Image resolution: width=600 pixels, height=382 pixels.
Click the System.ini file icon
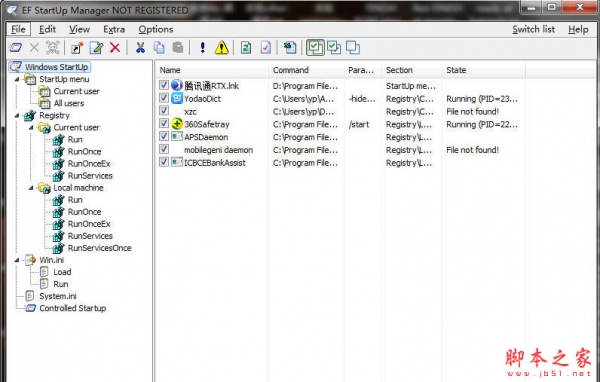(30, 296)
